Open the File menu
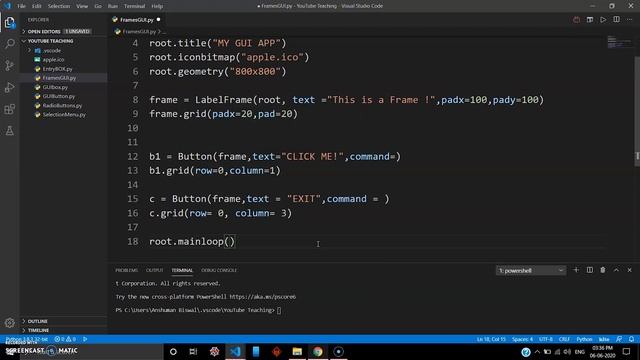The image size is (640, 360). [21, 6]
